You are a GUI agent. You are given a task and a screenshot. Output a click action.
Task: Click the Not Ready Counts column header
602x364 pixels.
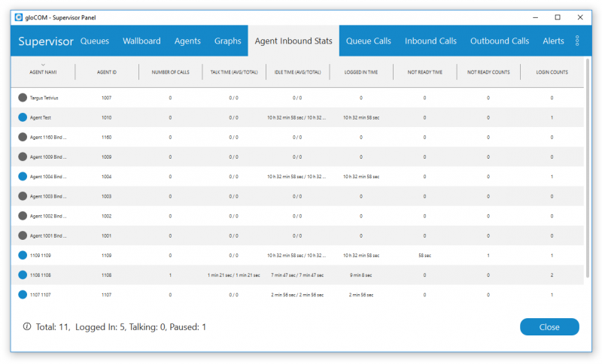tap(488, 72)
